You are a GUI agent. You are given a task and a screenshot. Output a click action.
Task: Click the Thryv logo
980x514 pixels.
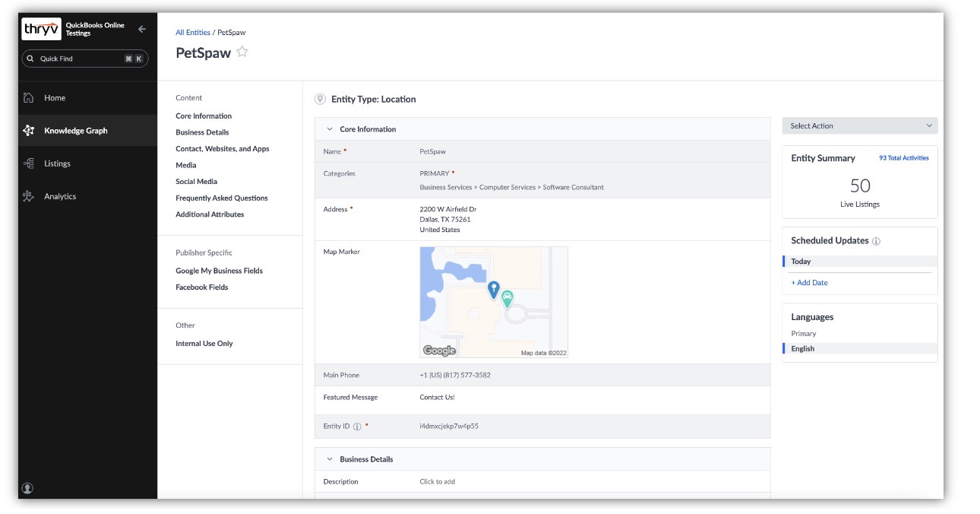click(x=41, y=29)
